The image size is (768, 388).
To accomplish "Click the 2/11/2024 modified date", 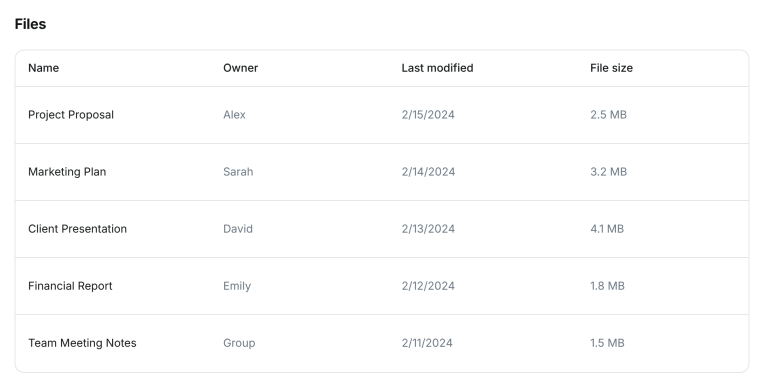I will [427, 343].
